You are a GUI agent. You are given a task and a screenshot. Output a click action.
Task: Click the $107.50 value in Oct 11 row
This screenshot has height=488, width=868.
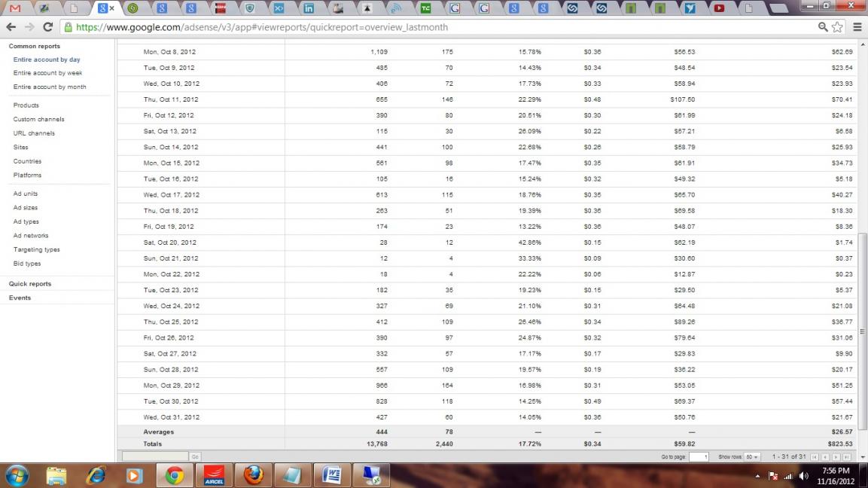pos(682,99)
